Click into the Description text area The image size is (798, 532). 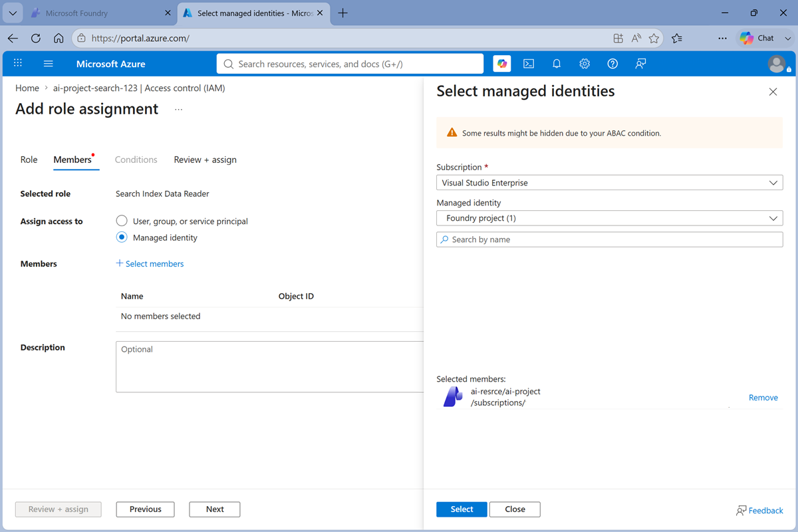pos(269,367)
